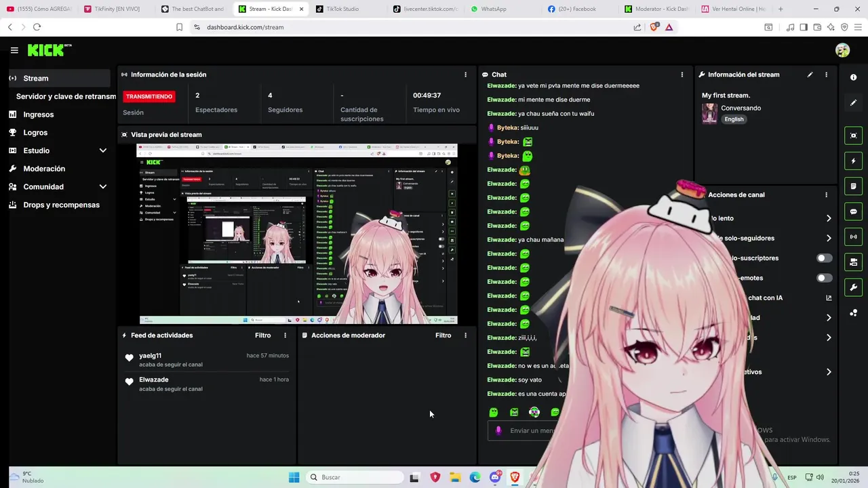Switch to Moderator - Kick Dashboard tab
The height and width of the screenshot is (488, 868).
656,9
